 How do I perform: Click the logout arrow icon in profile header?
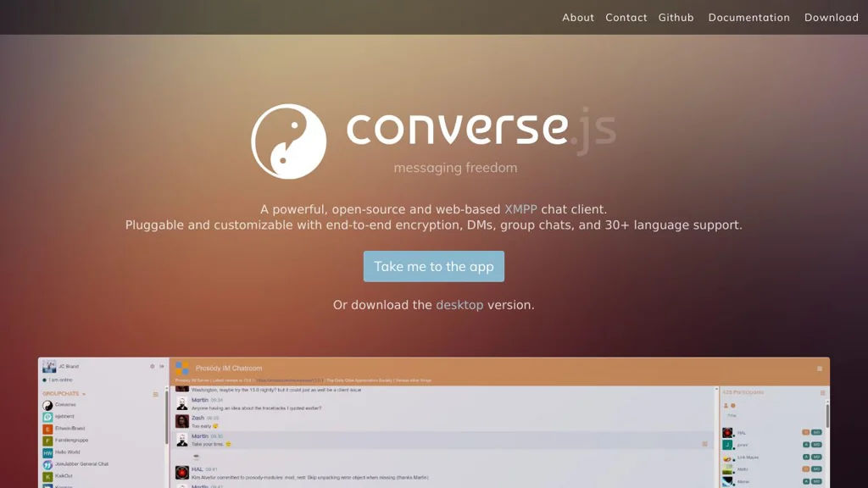coord(162,366)
